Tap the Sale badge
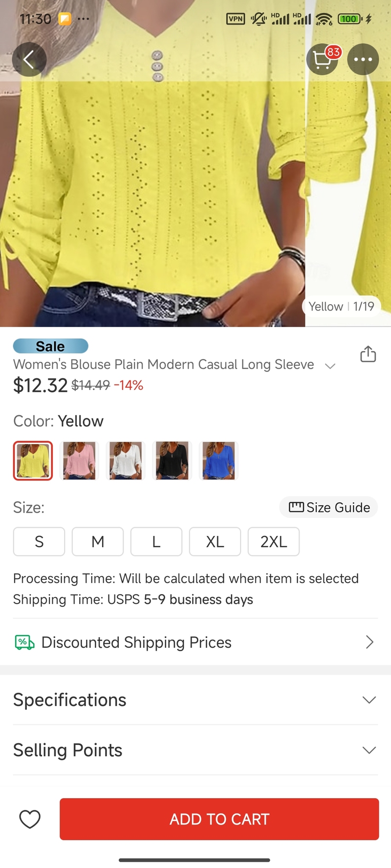 click(50, 346)
